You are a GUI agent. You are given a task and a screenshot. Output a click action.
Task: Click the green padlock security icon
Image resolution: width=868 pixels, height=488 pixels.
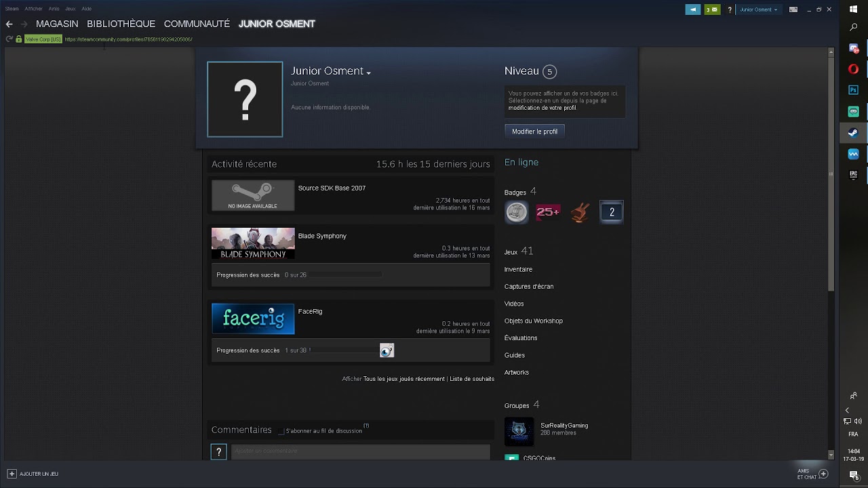(x=19, y=39)
